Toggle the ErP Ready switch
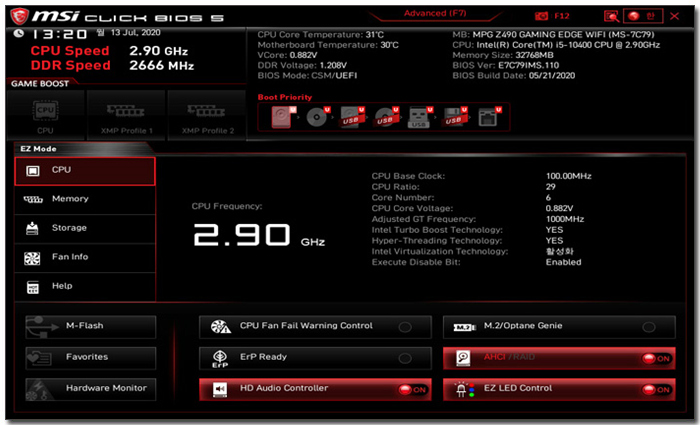Screen dimensions: 700x425 pyautogui.click(x=405, y=358)
